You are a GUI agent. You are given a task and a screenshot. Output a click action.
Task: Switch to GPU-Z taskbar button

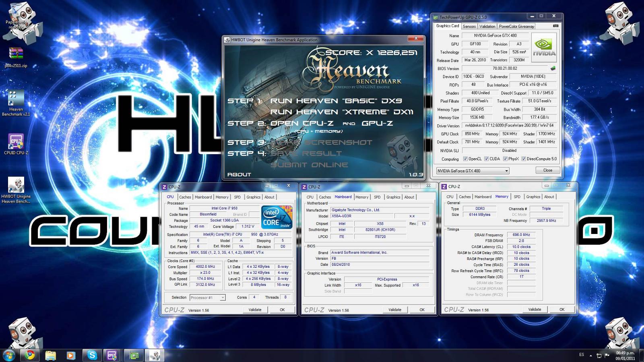[134, 355]
